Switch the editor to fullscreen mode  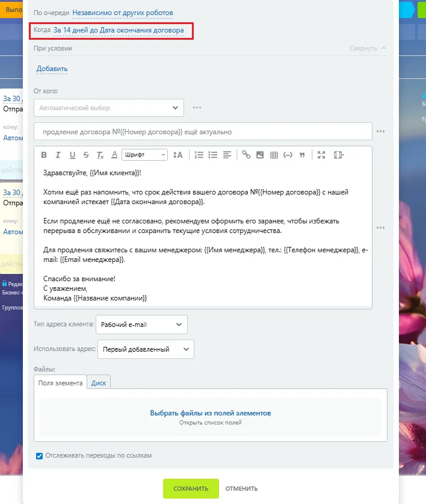coord(321,155)
